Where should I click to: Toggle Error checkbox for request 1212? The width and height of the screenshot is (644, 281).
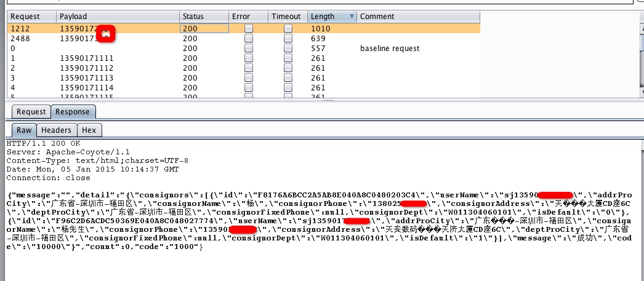click(249, 28)
